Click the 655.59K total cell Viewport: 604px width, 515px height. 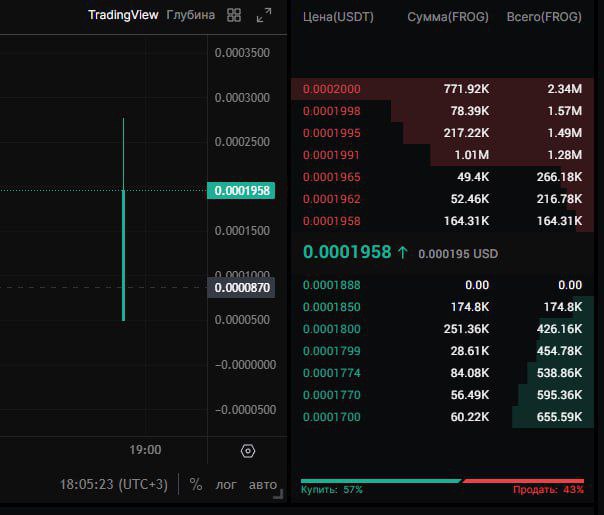pyautogui.click(x=559, y=417)
